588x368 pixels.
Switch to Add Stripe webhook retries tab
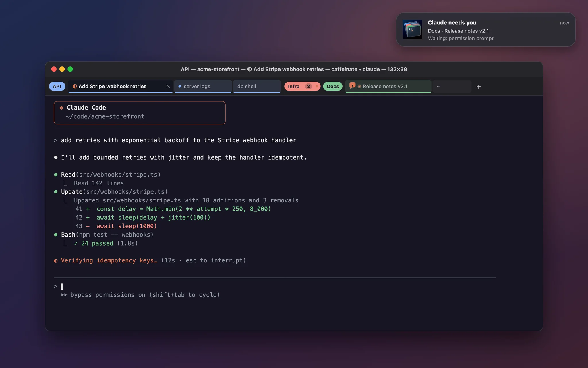coord(120,86)
